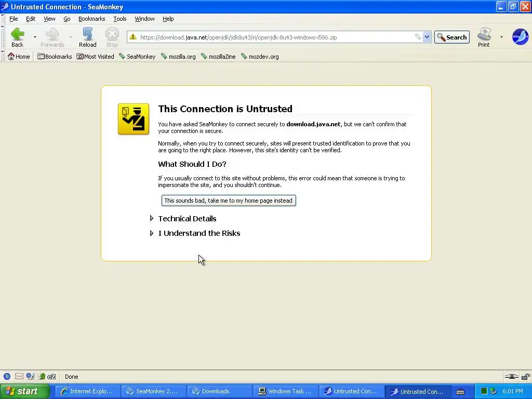The height and width of the screenshot is (399, 532).
Task: Click the bold 'download.java.net' text
Action: click(x=313, y=124)
